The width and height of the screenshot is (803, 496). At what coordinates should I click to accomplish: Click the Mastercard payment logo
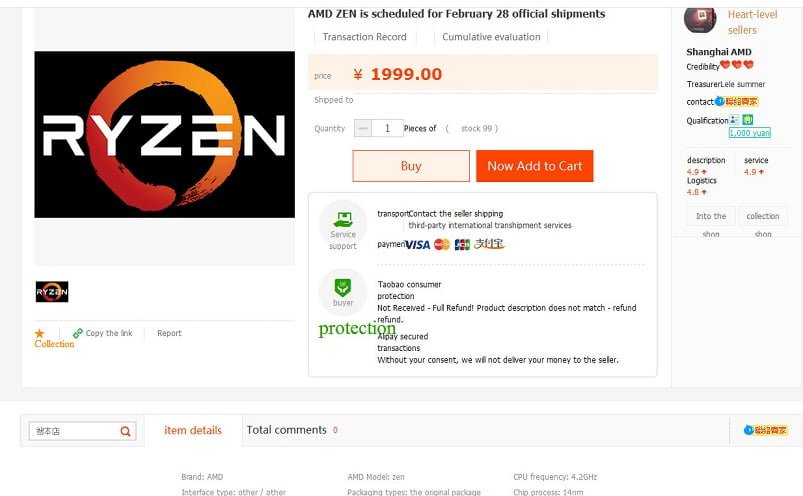[442, 244]
